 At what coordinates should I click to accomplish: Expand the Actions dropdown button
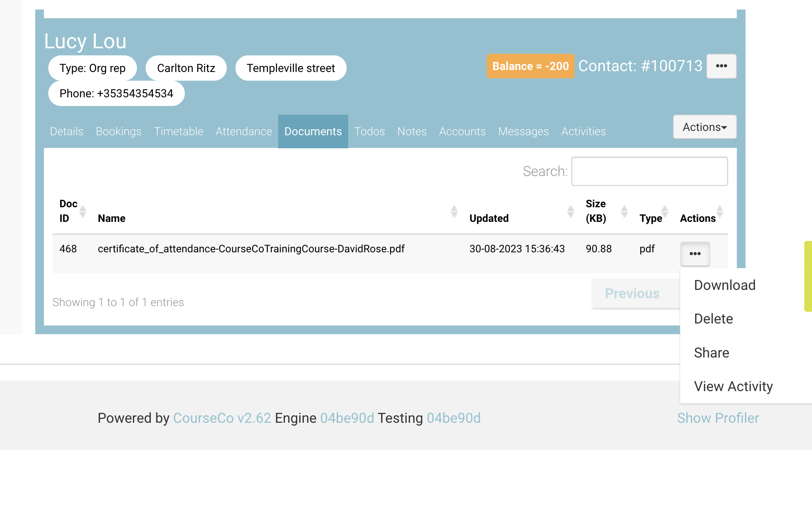(704, 127)
